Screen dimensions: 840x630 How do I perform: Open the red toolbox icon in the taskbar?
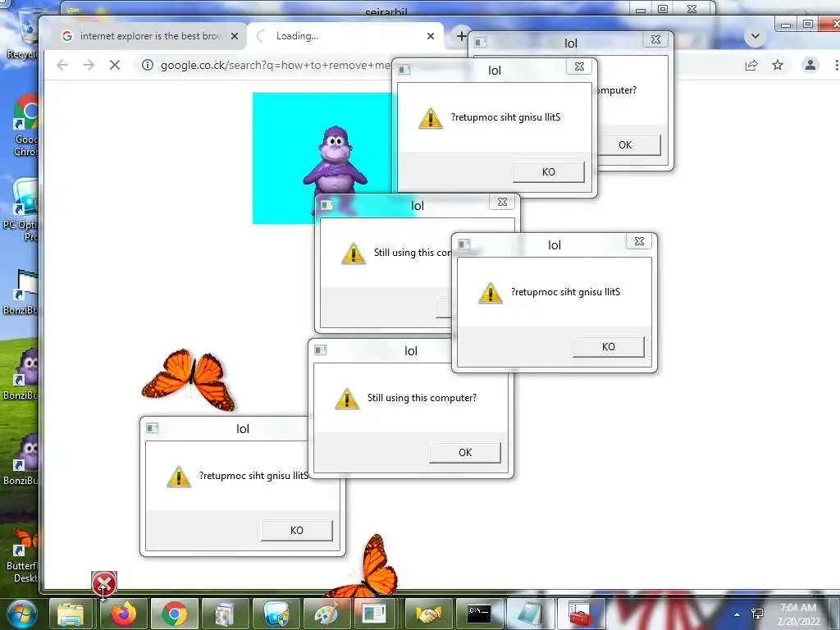(x=580, y=614)
